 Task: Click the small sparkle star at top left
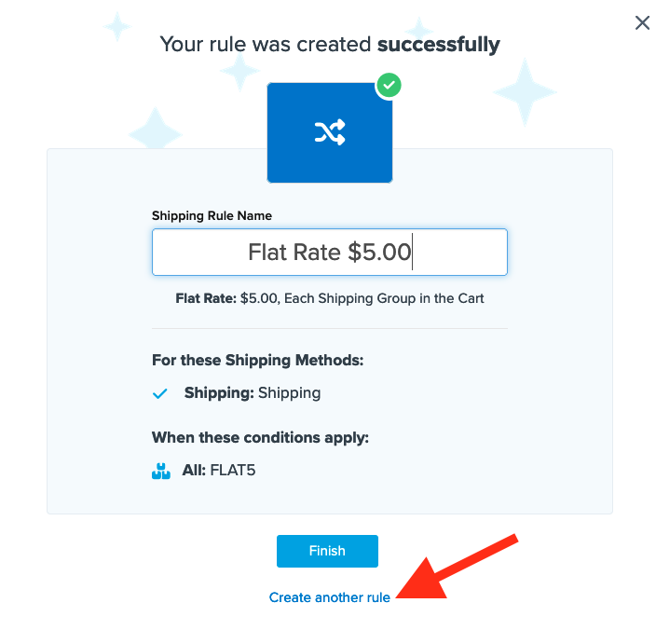click(x=117, y=26)
